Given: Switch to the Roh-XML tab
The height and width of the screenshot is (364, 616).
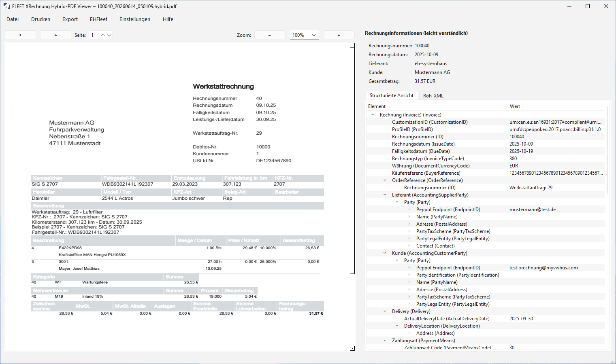Looking at the screenshot, I should (x=433, y=95).
